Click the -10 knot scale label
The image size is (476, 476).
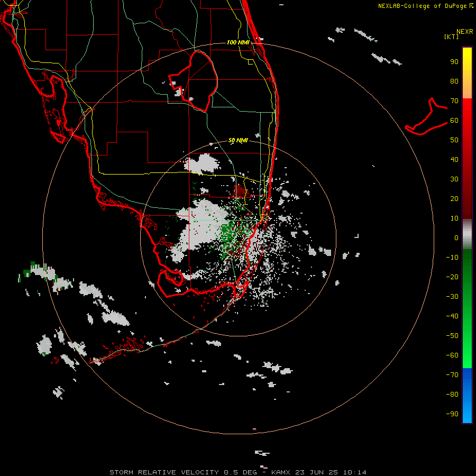[x=452, y=258]
